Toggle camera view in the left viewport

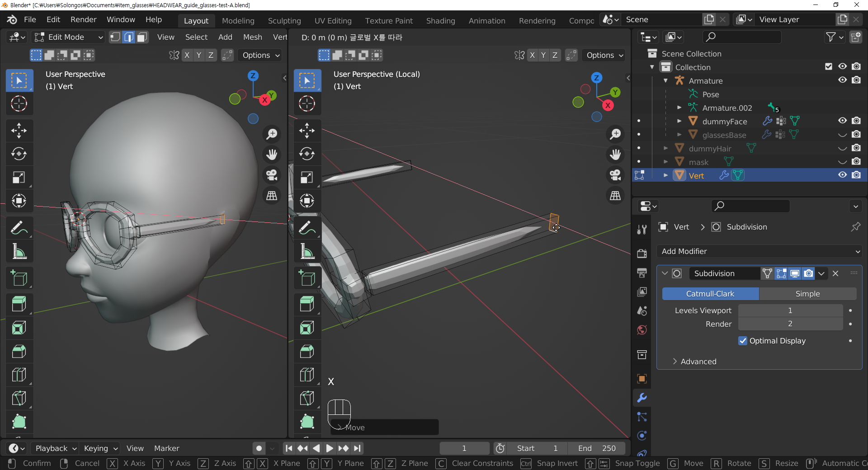[272, 175]
